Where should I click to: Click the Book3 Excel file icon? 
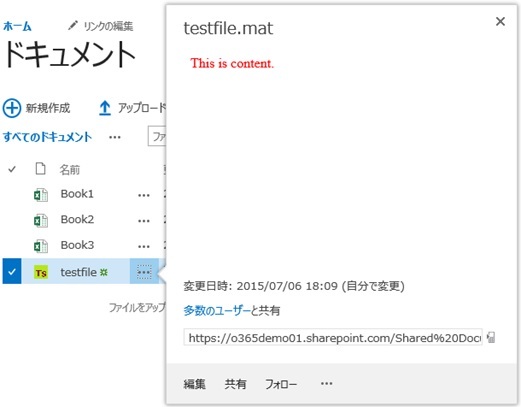point(41,246)
